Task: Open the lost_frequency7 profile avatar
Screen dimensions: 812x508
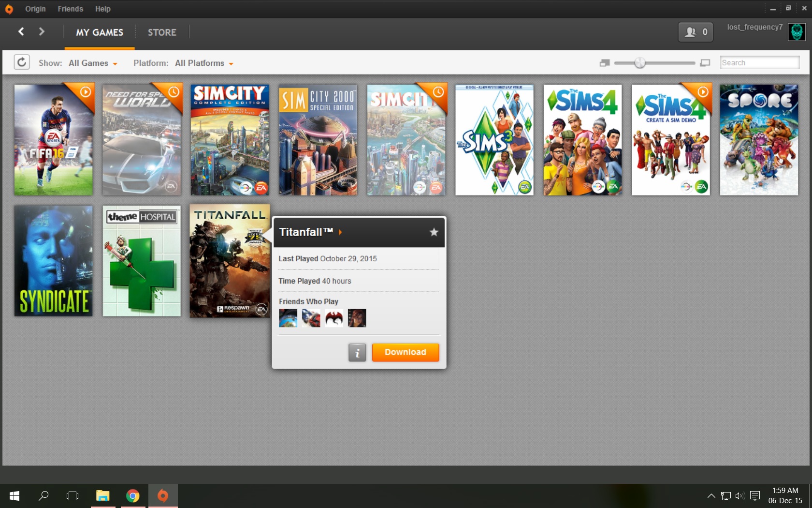Action: (797, 32)
